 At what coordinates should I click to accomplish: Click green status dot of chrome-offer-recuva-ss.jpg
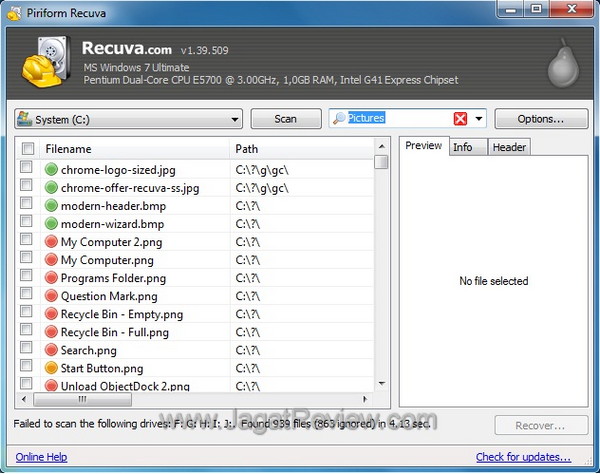[51, 187]
